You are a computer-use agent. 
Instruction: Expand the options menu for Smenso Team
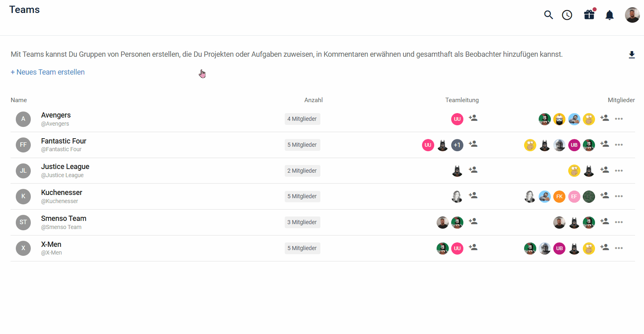pyautogui.click(x=619, y=222)
